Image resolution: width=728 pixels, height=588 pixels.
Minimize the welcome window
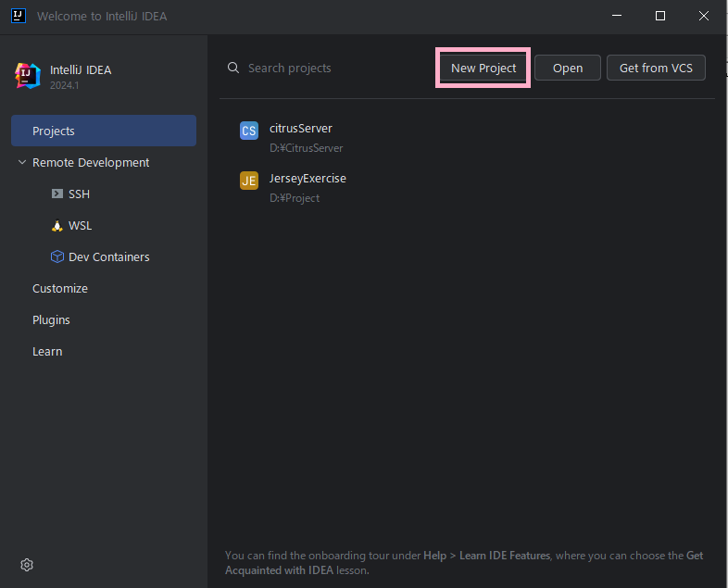tap(617, 16)
